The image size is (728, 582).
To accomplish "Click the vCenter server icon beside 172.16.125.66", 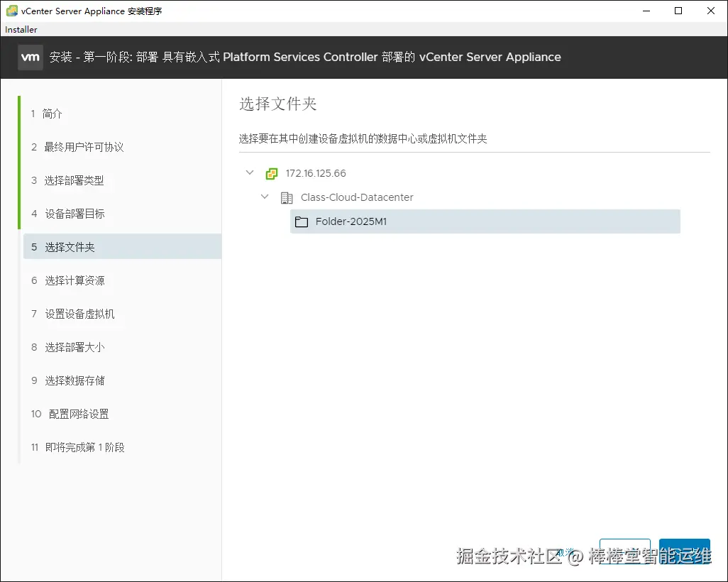I will click(x=272, y=174).
